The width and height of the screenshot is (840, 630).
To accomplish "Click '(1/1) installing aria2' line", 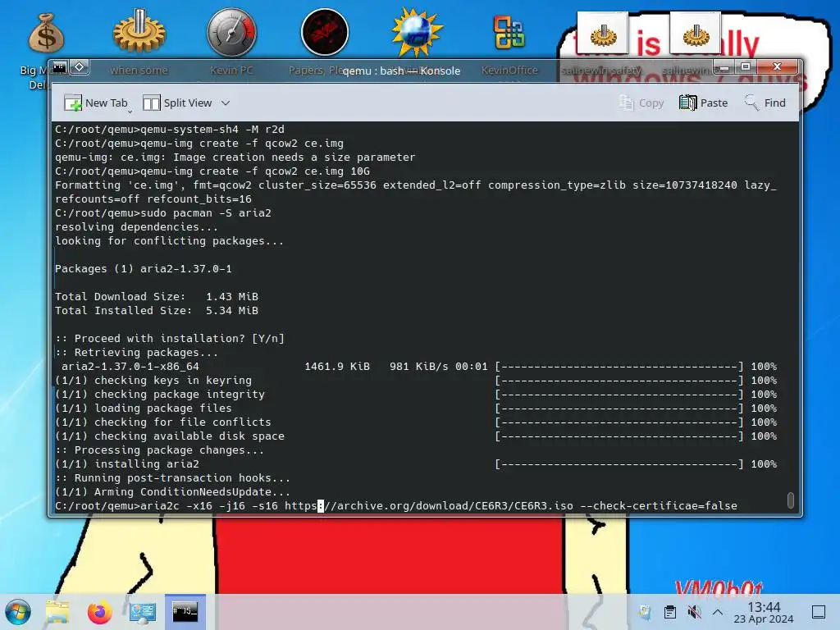I will pos(127,464).
